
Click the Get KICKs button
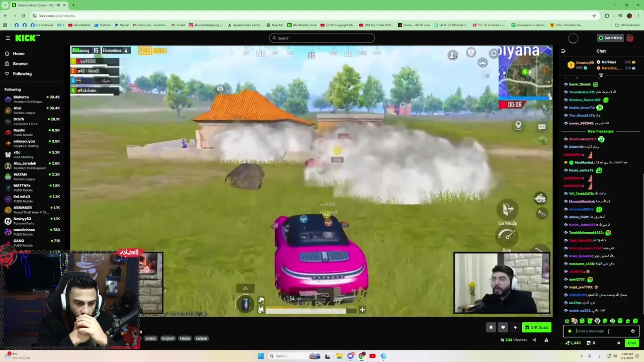coord(610,38)
